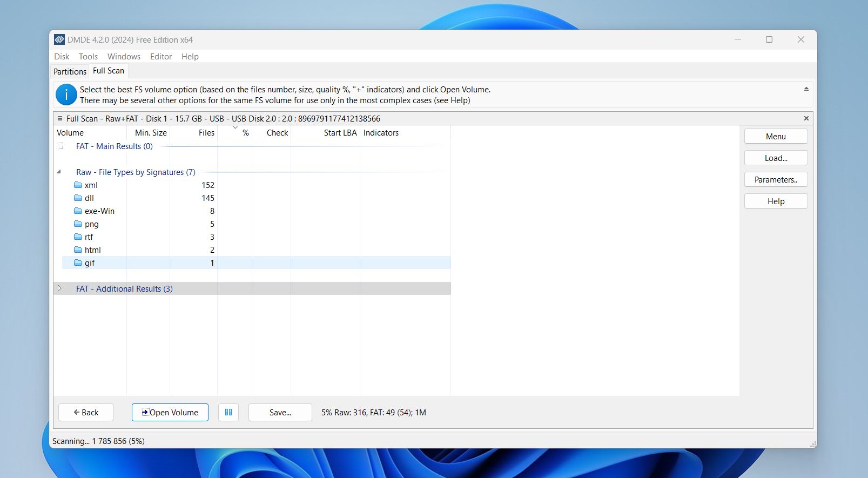Click the xml folder icon
868x478 pixels.
78,185
